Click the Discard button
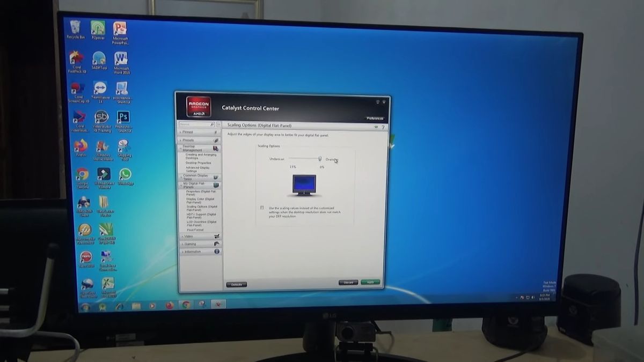 coord(348,282)
